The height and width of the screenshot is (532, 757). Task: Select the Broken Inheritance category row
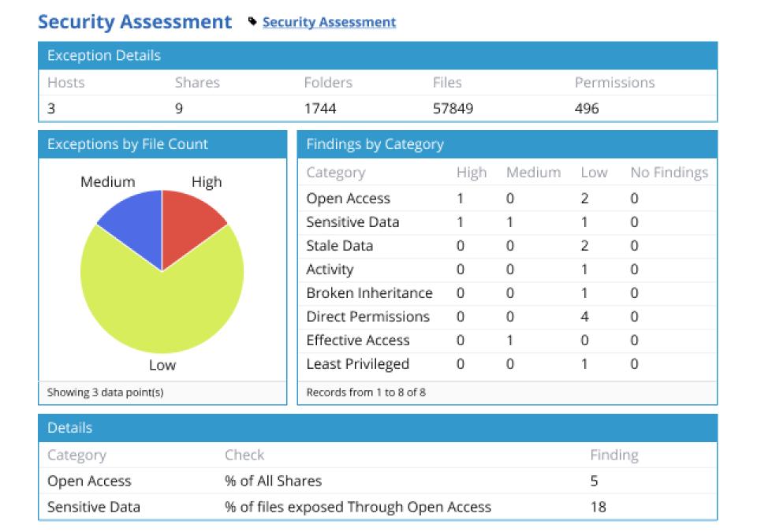point(370,292)
